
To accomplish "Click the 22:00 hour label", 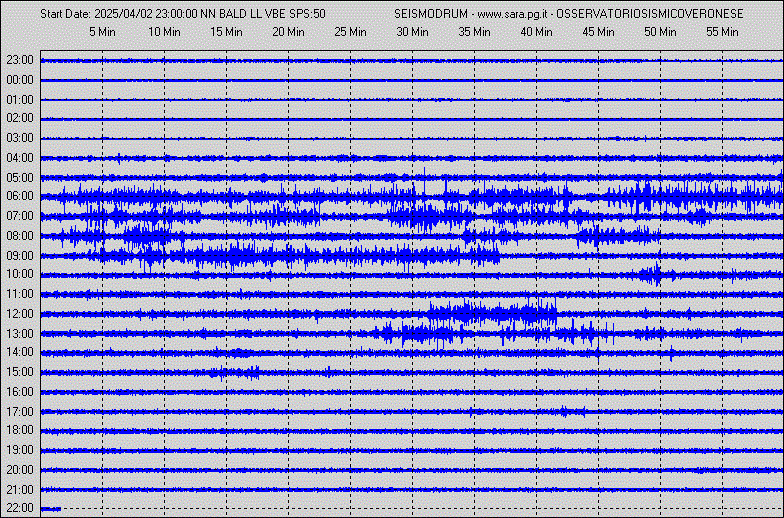I will coord(20,508).
